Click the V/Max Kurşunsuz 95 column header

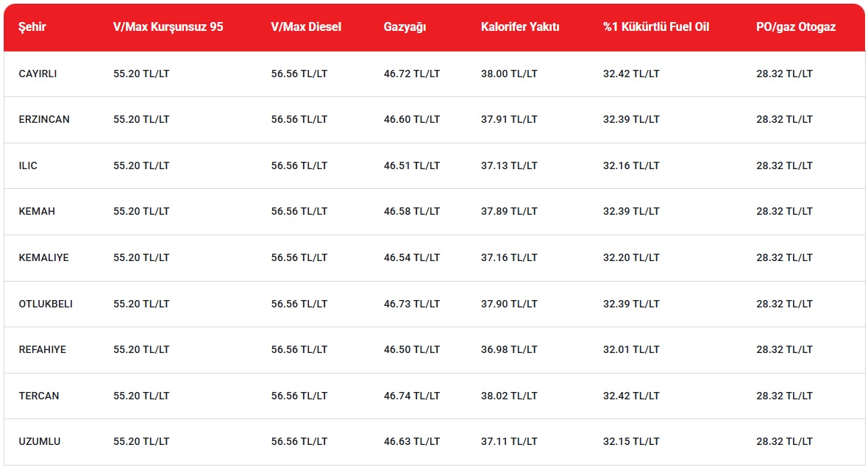point(168,27)
